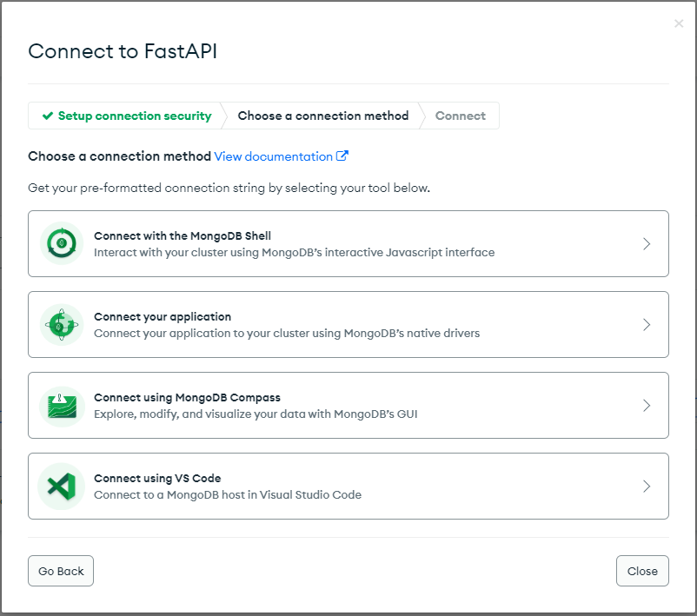Viewport: 697px width, 616px height.
Task: Click the MongoDB's GUI description text
Action: point(256,414)
